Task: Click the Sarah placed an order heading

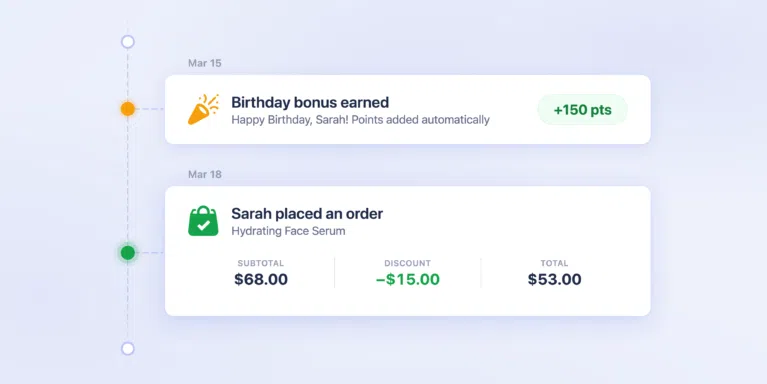Action: coord(307,213)
